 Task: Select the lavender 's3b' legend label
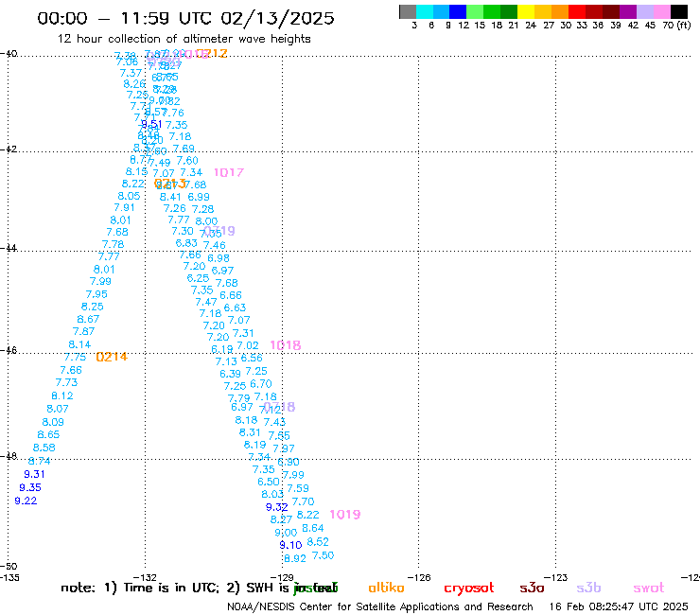[x=588, y=588]
